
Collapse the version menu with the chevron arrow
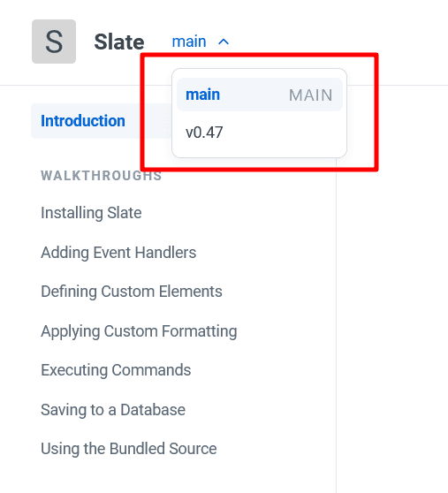224,42
